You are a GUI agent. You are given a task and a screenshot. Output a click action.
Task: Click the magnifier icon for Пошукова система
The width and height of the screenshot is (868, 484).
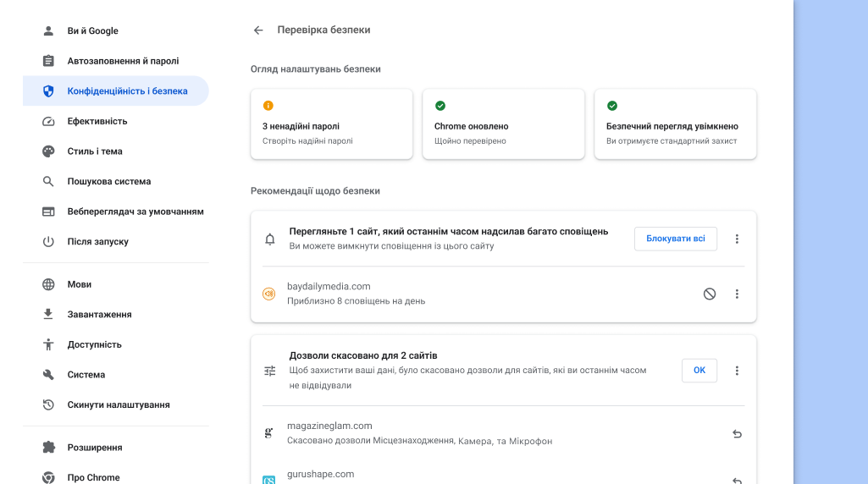(48, 181)
